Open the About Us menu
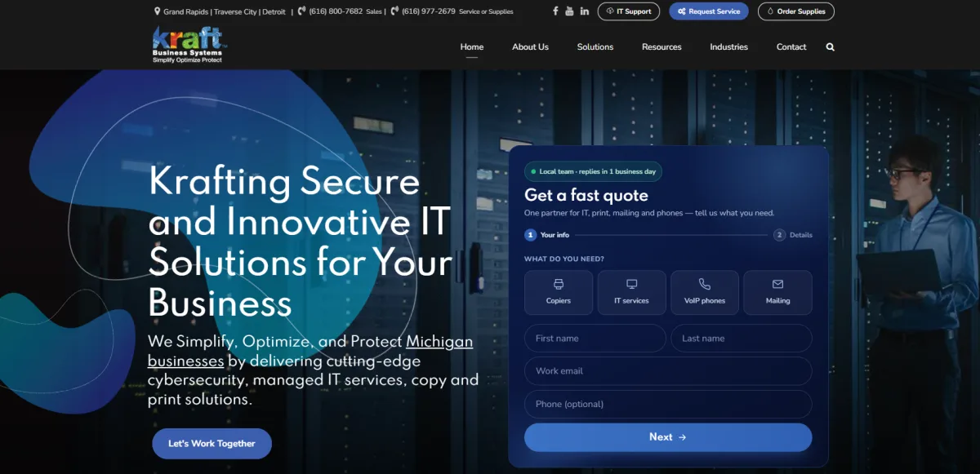The image size is (980, 474). tap(530, 47)
